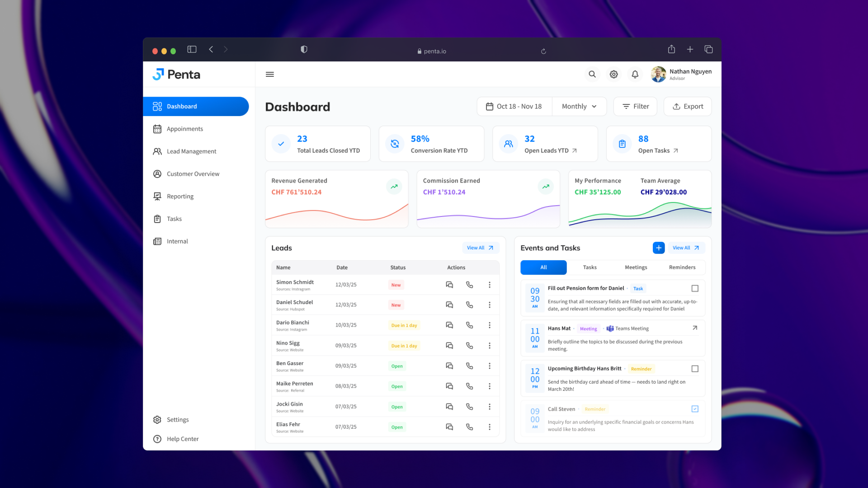Open the Monthly interval dropdown
Screen dimensions: 868x488
tap(579, 106)
